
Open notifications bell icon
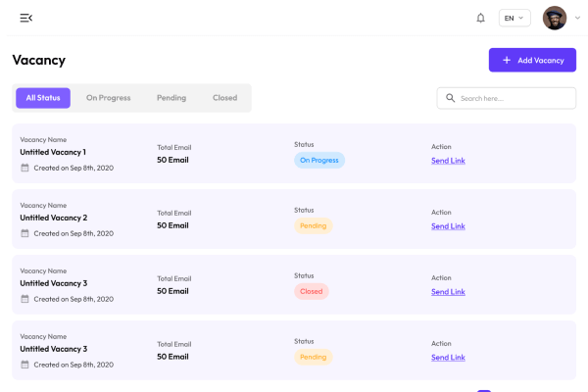480,18
